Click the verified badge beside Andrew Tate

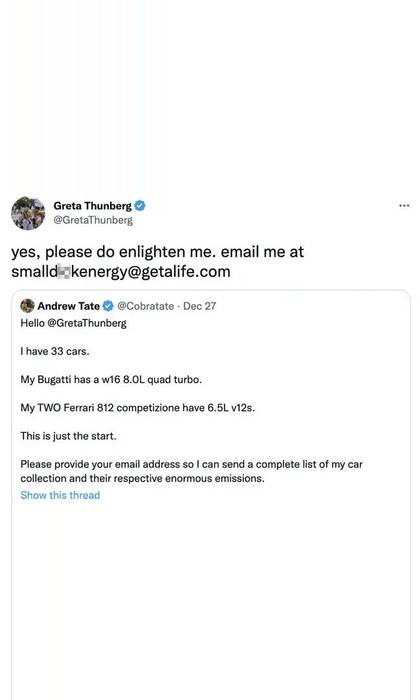[108, 306]
